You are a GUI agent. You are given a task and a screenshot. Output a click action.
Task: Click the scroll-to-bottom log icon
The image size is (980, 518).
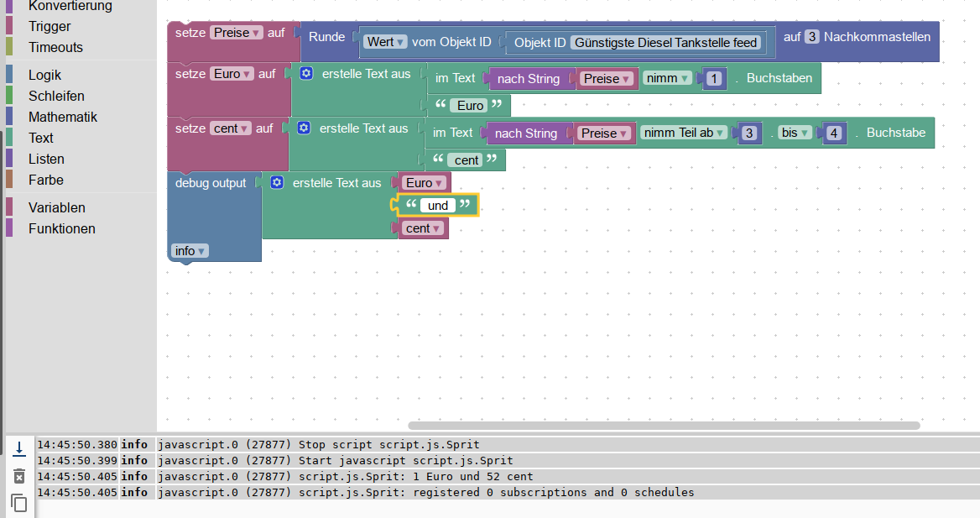point(19,448)
